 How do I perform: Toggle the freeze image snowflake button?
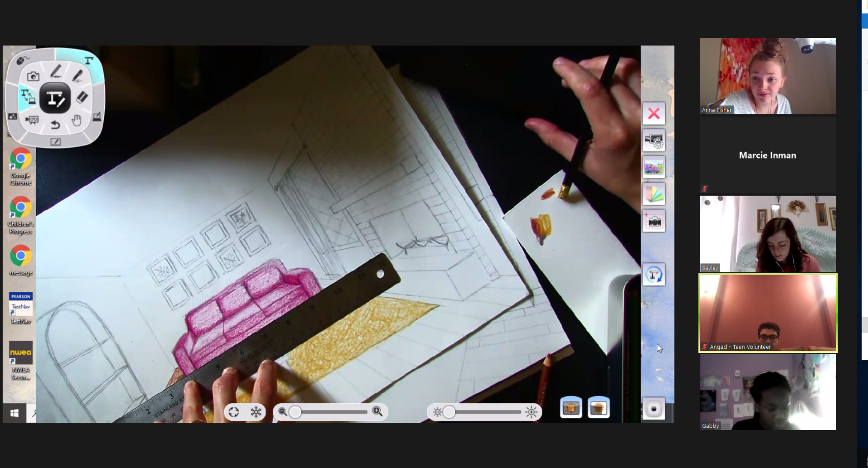point(256,412)
